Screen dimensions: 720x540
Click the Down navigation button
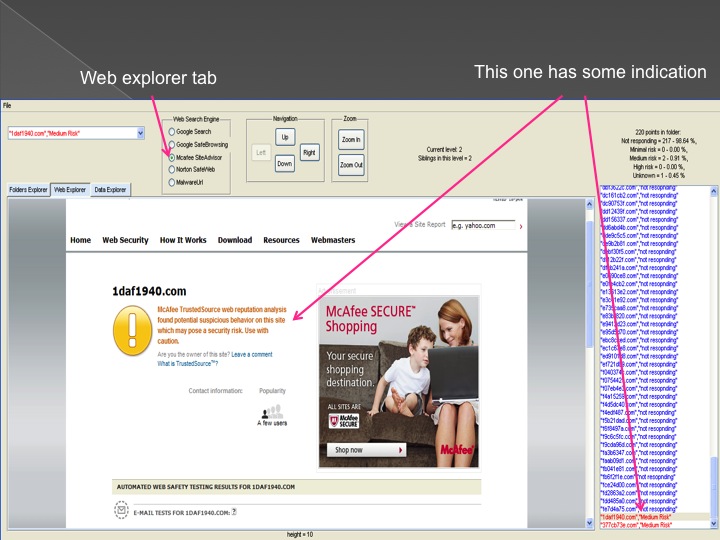[285, 163]
